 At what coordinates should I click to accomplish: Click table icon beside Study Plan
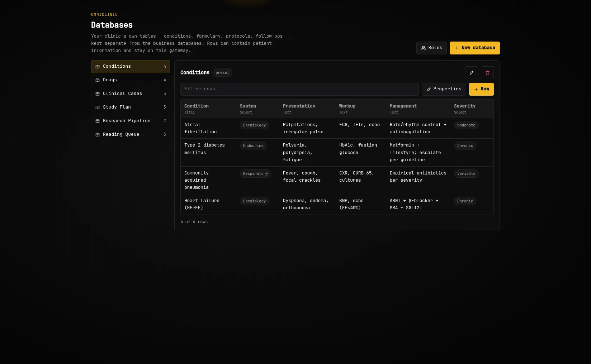click(x=98, y=107)
